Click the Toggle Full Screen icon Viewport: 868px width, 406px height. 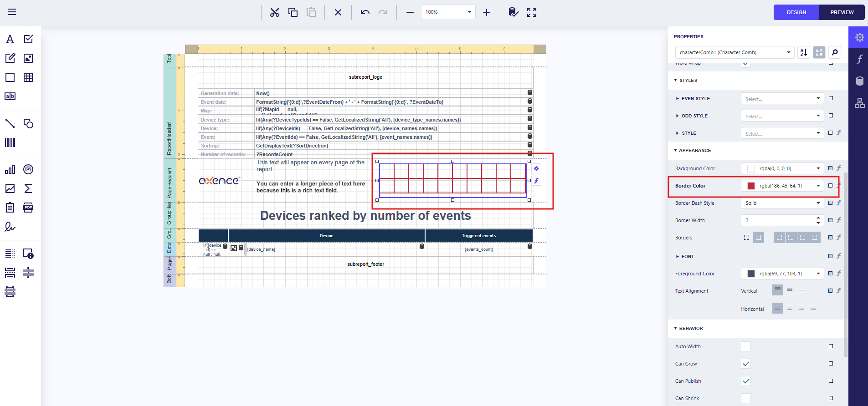(x=532, y=12)
